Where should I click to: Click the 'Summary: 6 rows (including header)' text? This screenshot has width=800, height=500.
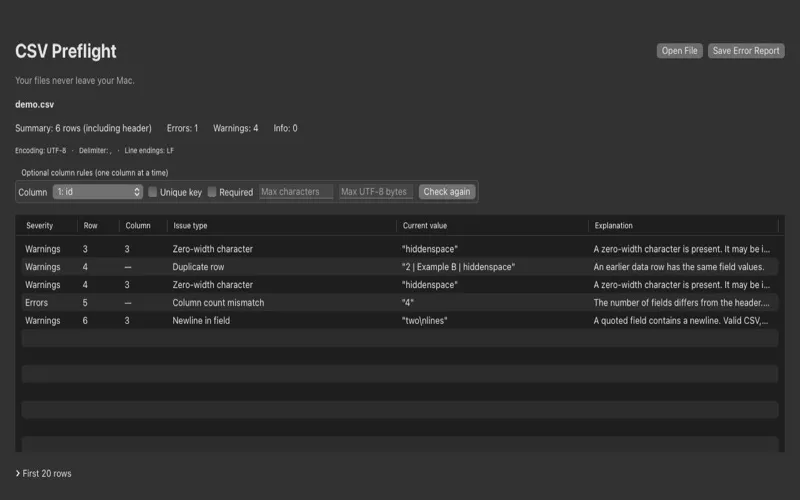(83, 128)
